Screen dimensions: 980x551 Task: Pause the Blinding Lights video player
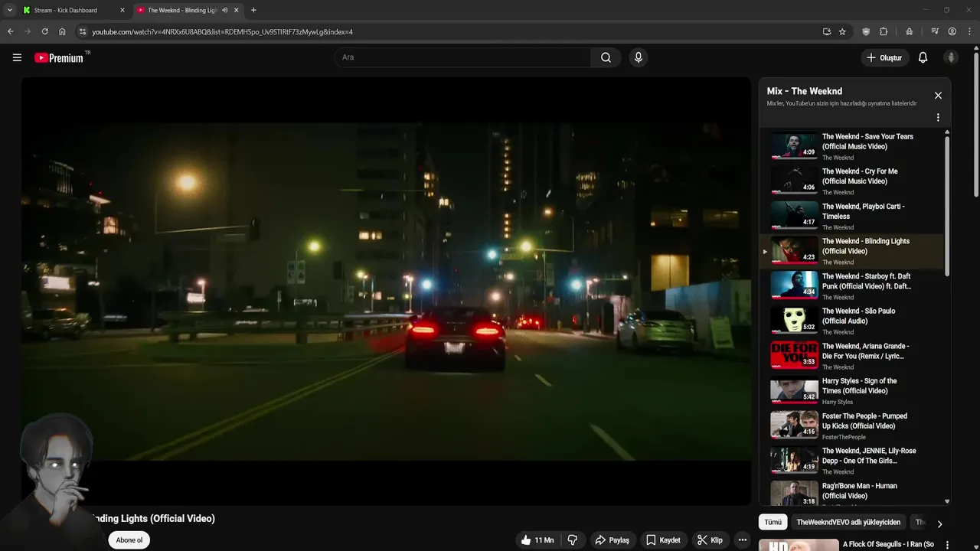[x=386, y=291]
